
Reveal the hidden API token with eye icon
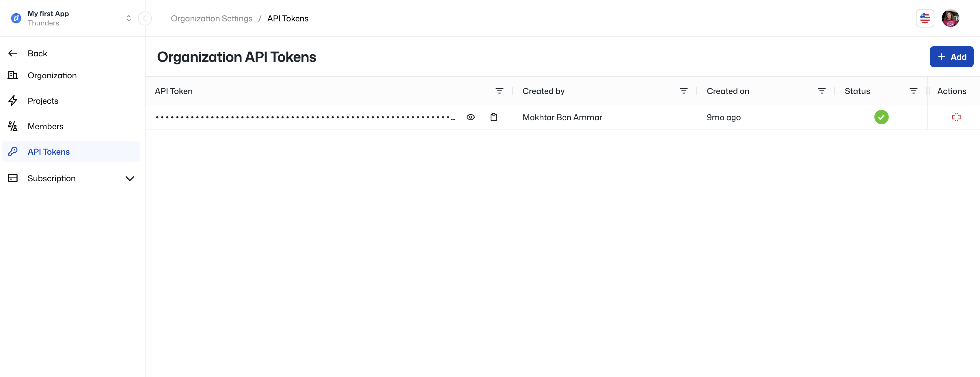470,117
